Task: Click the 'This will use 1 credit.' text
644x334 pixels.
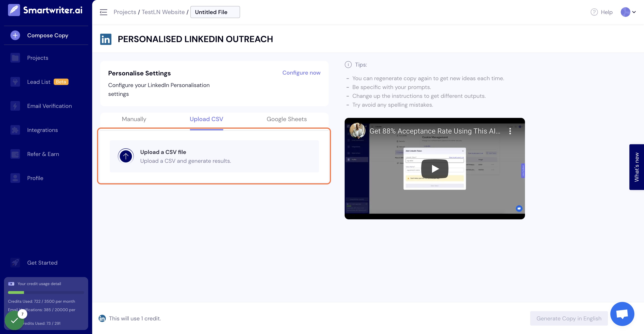Action: tap(135, 318)
